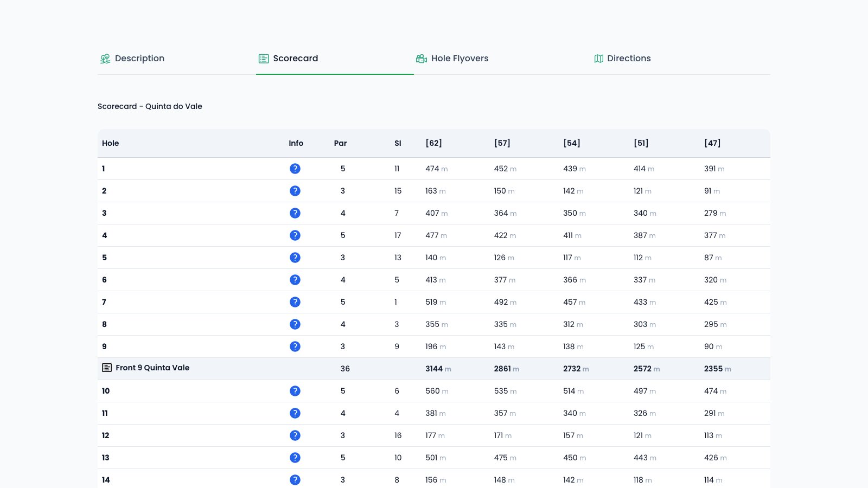This screenshot has height=488, width=868.
Task: Select the 2355 m front nine total
Action: pos(718,369)
